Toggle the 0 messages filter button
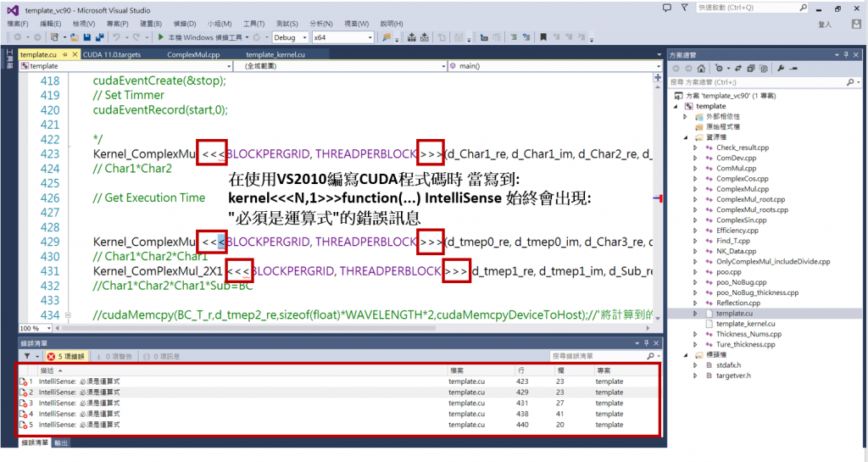868x462 pixels. coord(162,356)
